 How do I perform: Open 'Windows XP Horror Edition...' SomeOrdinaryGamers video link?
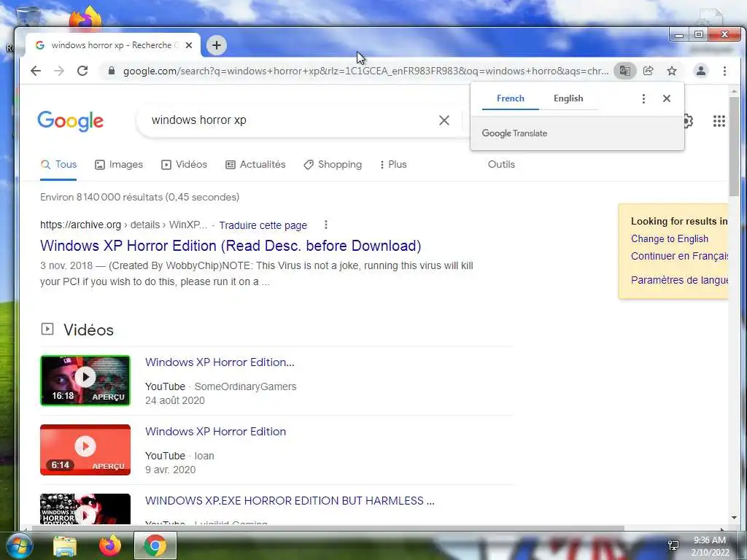coord(220,362)
